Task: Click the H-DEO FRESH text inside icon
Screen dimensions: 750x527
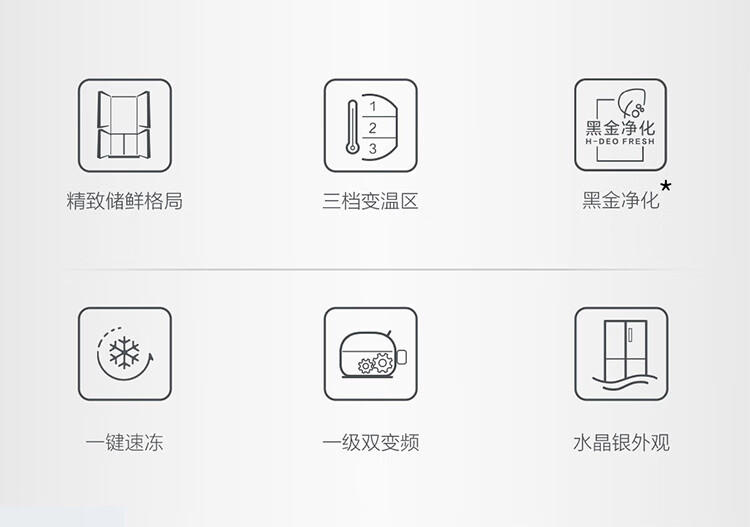Action: click(x=620, y=142)
